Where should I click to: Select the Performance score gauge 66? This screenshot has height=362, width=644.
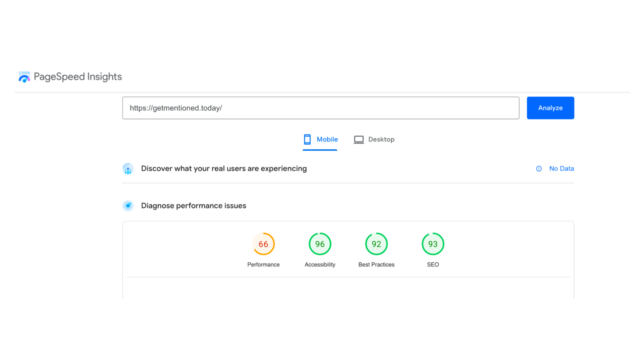tap(263, 244)
